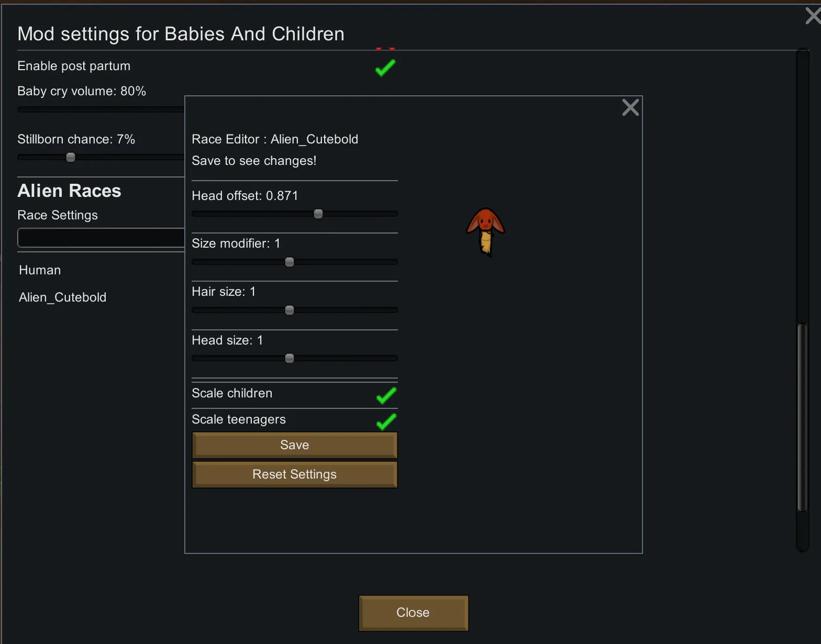Image resolution: width=821 pixels, height=644 pixels.
Task: Click the Baby cry volume slider track
Action: (101, 109)
